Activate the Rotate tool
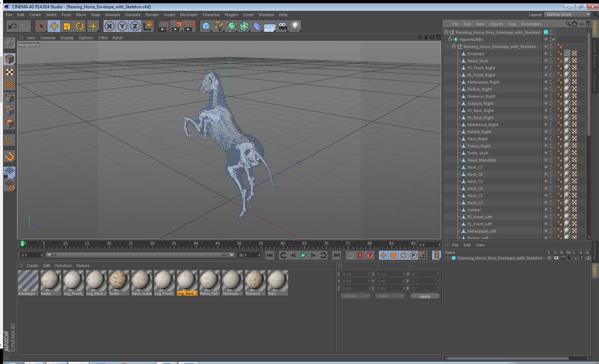The height and width of the screenshot is (364, 599). tap(80, 26)
